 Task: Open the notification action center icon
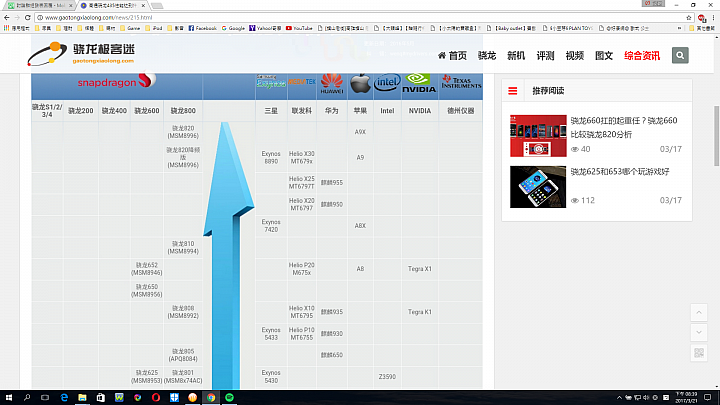pos(708,398)
